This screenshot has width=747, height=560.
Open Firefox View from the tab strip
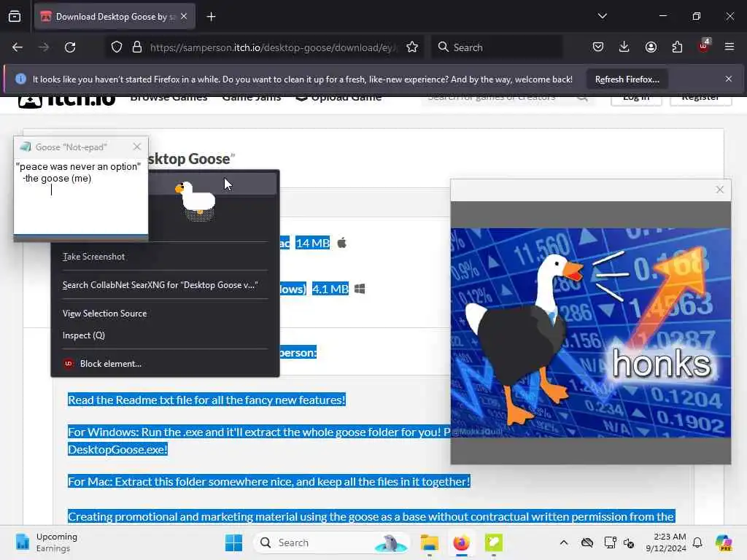[x=15, y=17]
